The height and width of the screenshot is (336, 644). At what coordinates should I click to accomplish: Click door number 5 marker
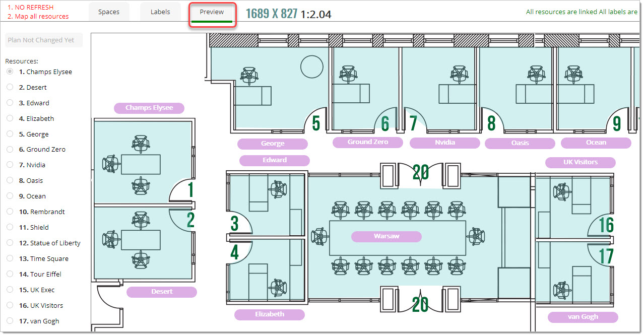point(316,123)
